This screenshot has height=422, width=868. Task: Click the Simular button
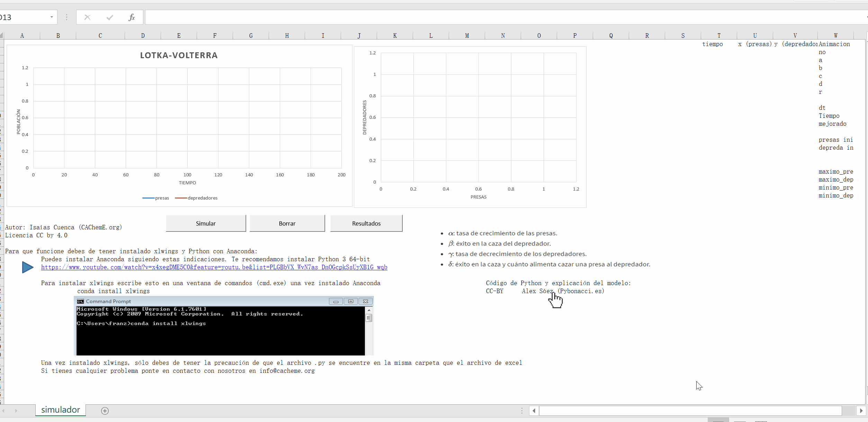[206, 223]
